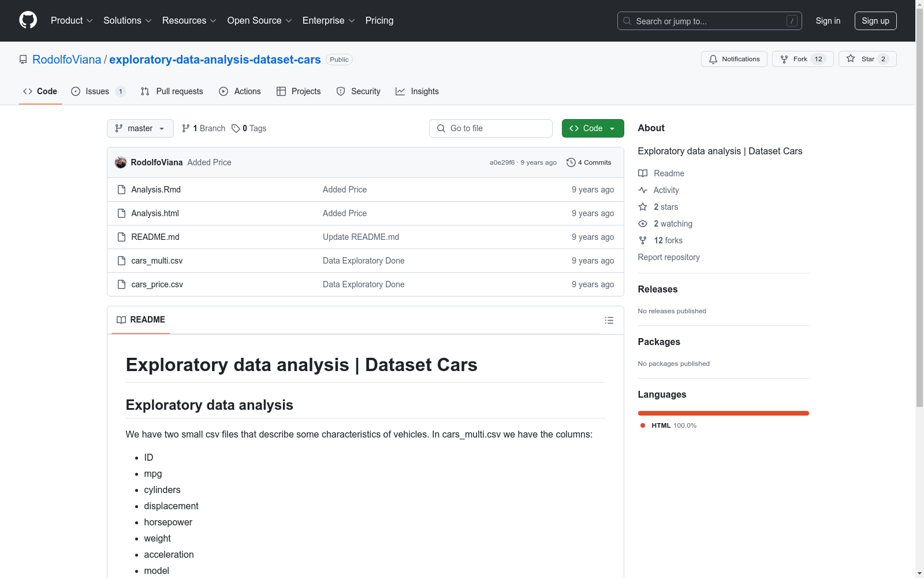The width and height of the screenshot is (924, 578).
Task: Expand the Open Source menu
Action: click(x=260, y=20)
